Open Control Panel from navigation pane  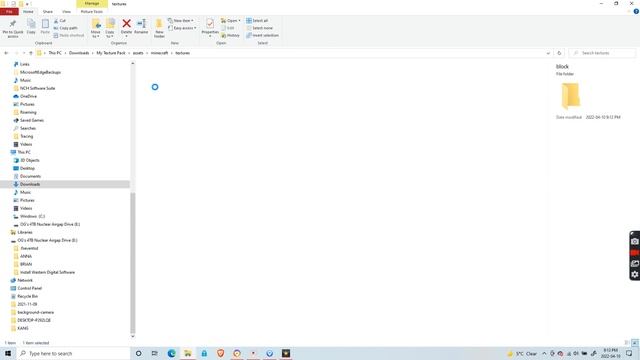29,288
